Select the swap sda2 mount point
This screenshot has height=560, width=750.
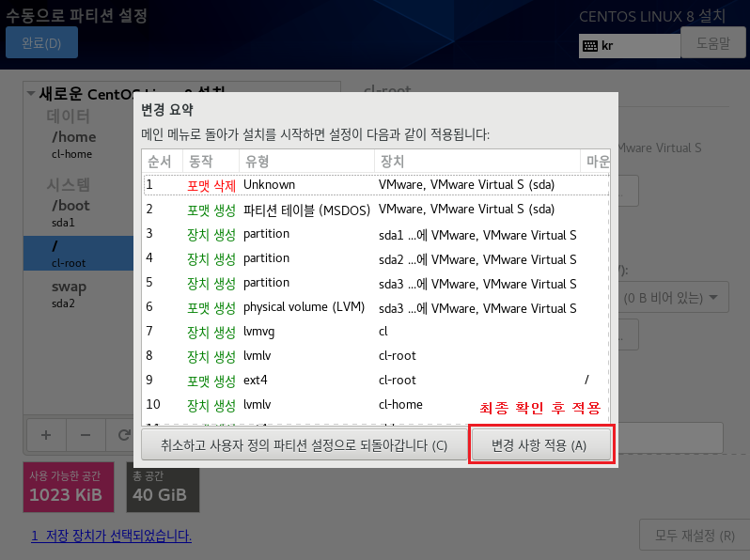coord(78,294)
